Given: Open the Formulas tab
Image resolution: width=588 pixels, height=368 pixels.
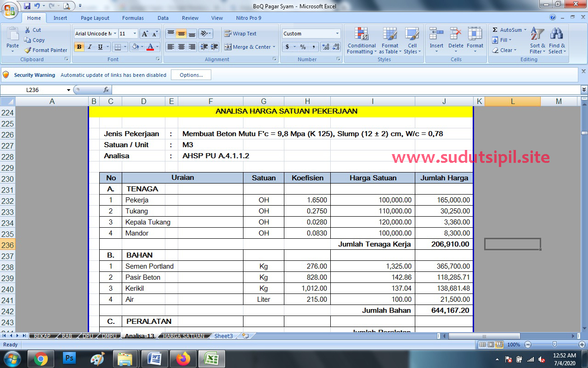Looking at the screenshot, I should click(x=133, y=18).
